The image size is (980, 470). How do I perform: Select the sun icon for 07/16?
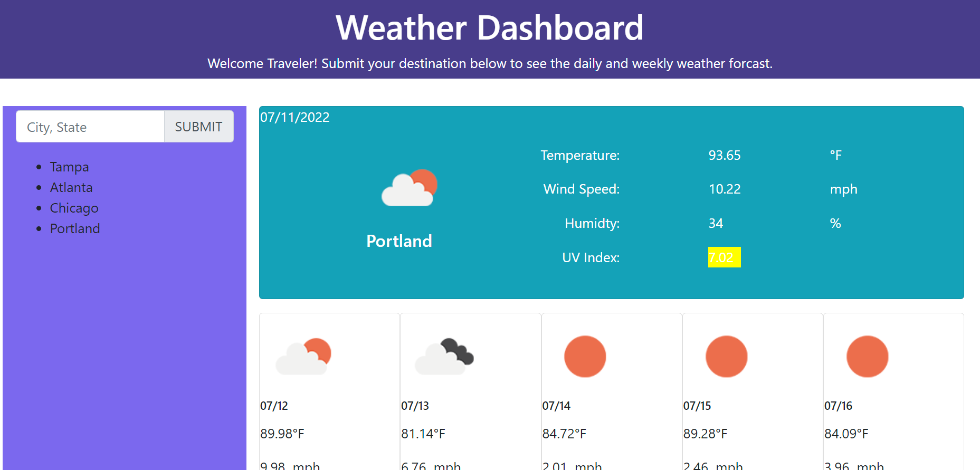click(x=867, y=356)
